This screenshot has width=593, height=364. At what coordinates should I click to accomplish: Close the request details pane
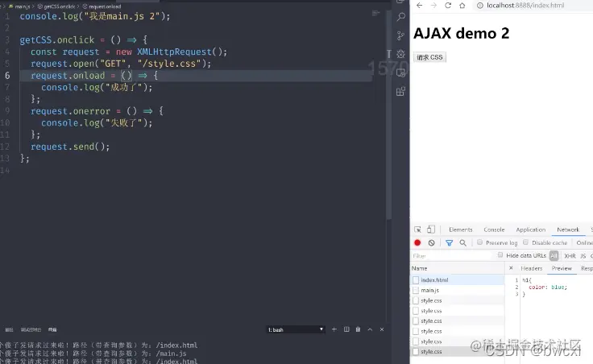(x=511, y=268)
